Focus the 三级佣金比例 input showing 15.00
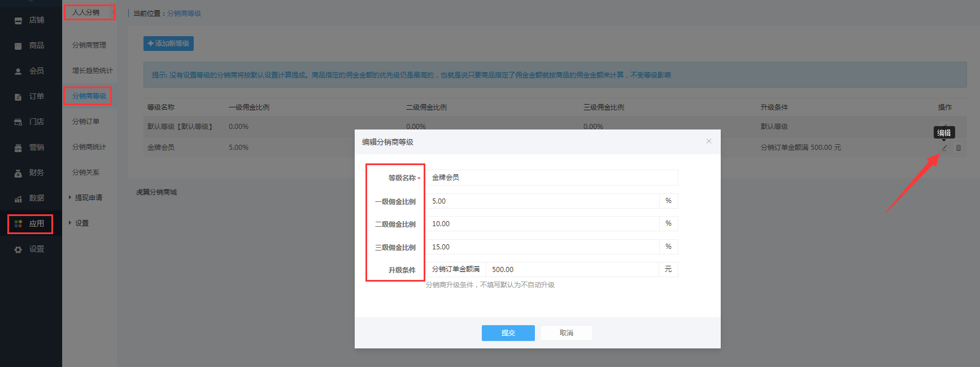Image resolution: width=980 pixels, height=367 pixels. [x=542, y=247]
